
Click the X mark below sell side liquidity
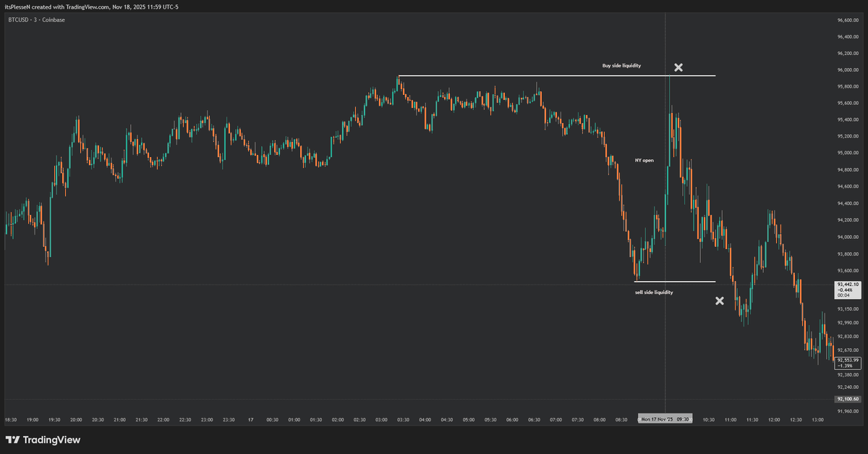(720, 300)
